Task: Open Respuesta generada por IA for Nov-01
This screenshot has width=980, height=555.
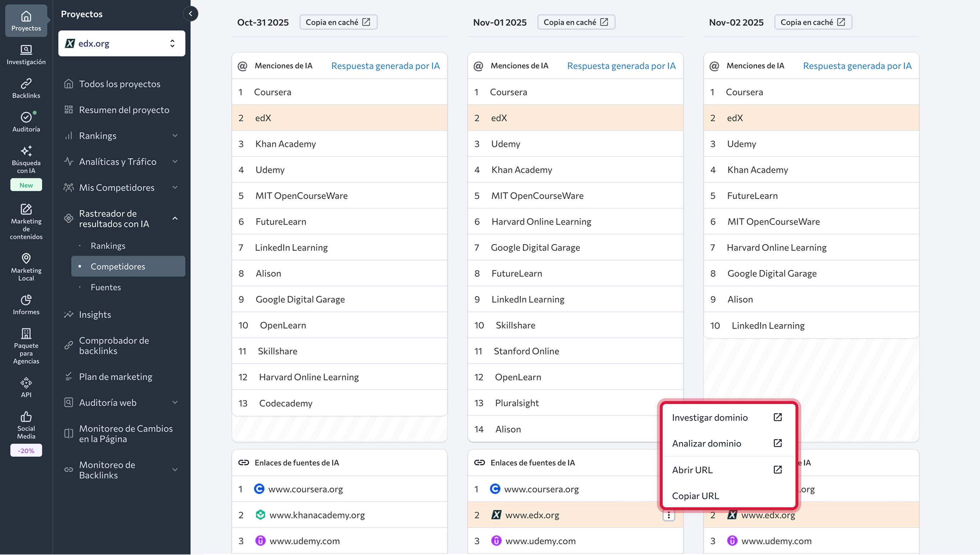Action: (621, 66)
